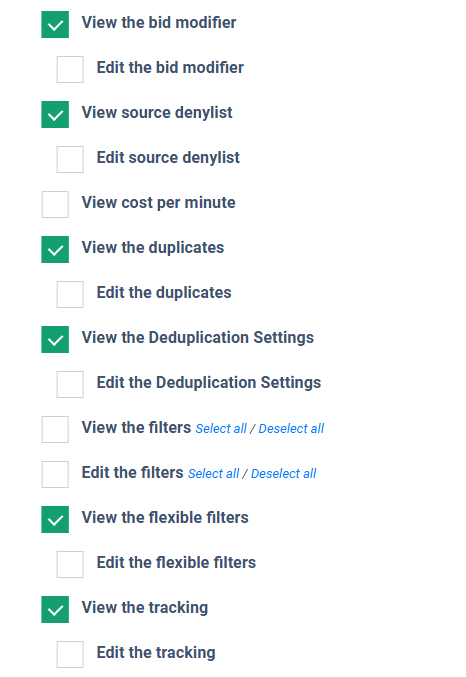Image resolution: width=466 pixels, height=677 pixels.
Task: Check the Edit the filters checkbox
Action: click(x=55, y=474)
